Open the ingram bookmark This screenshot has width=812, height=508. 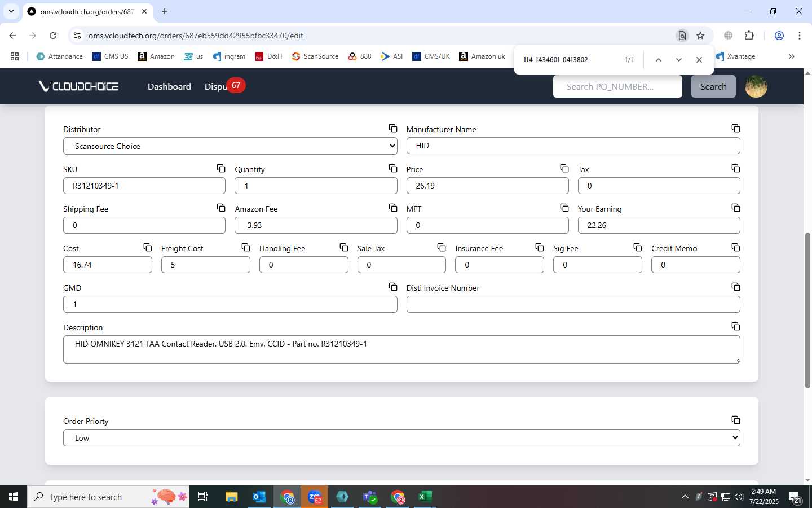tap(229, 56)
